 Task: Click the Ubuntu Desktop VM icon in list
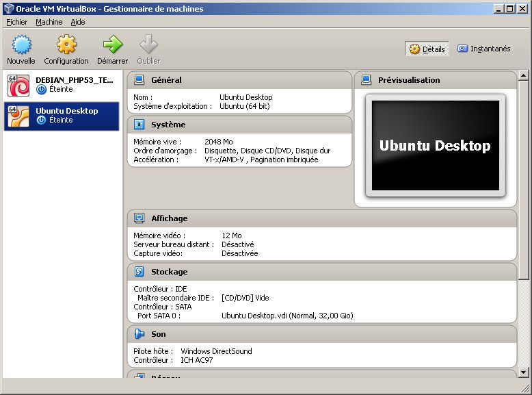pyautogui.click(x=18, y=116)
